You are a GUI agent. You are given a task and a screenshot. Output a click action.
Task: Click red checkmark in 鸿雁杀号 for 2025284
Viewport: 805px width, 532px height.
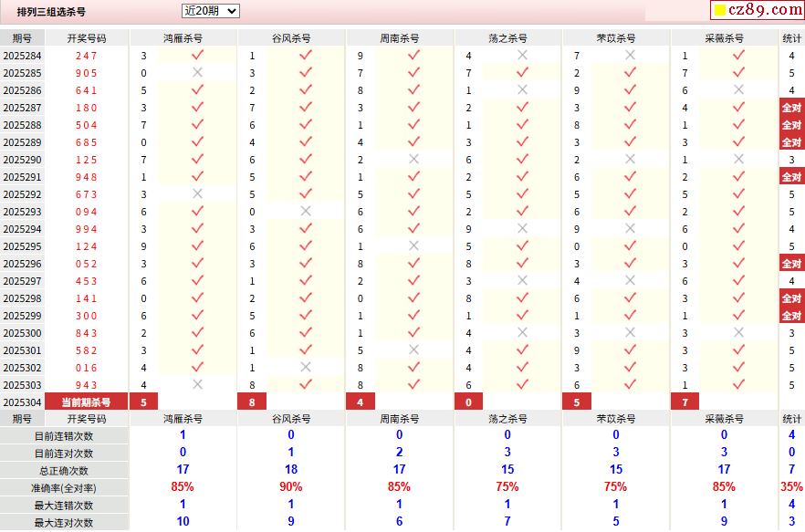[x=197, y=56]
